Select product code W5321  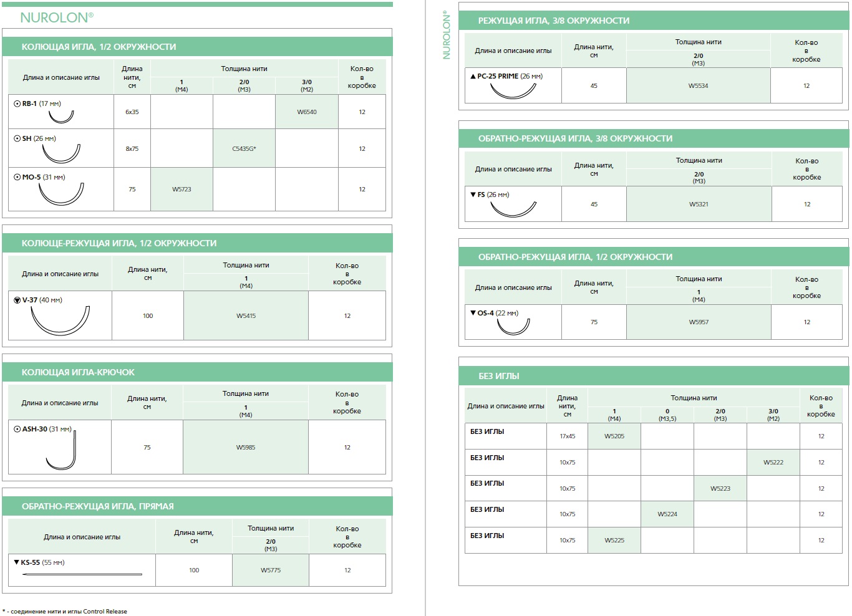699,204
